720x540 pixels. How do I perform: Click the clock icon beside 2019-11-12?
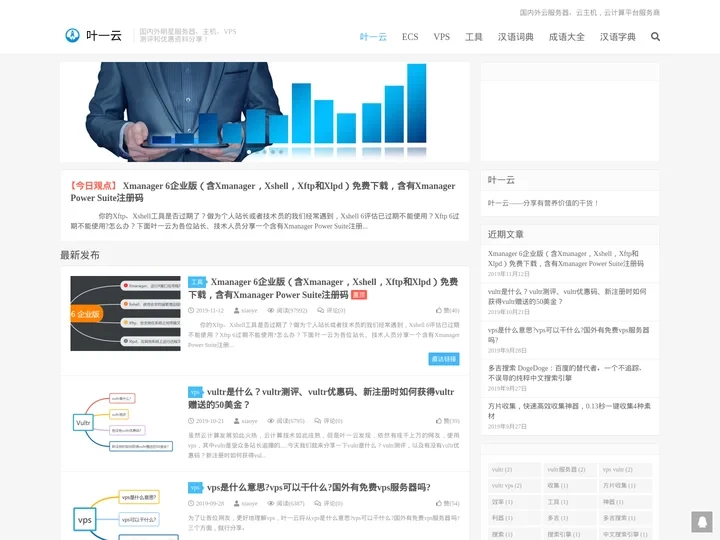tap(191, 310)
